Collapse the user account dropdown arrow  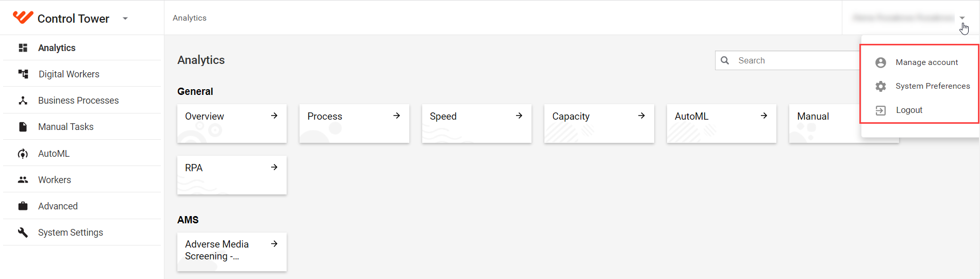[x=962, y=18]
